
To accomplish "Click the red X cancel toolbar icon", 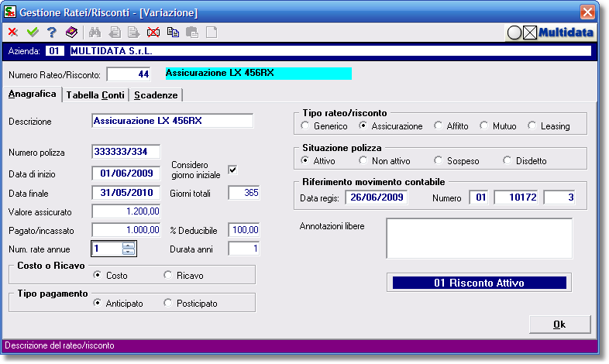I will (x=13, y=33).
